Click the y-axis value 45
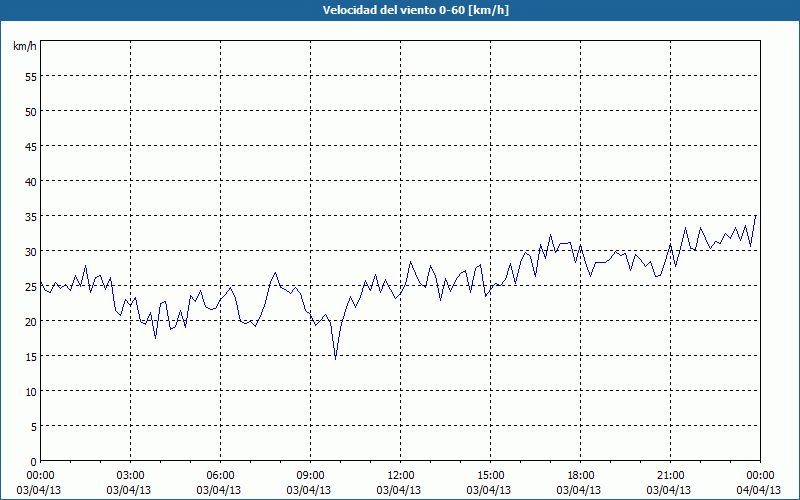 31,147
